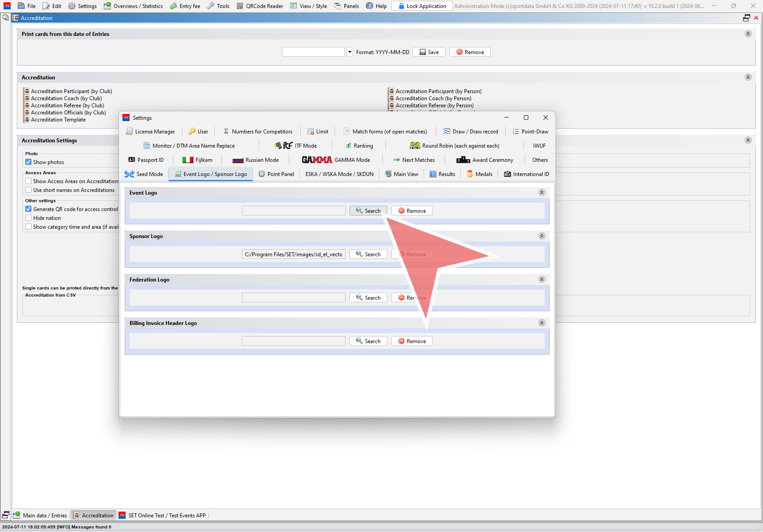Collapse the Billing Invoice Header Logo section

(542, 323)
